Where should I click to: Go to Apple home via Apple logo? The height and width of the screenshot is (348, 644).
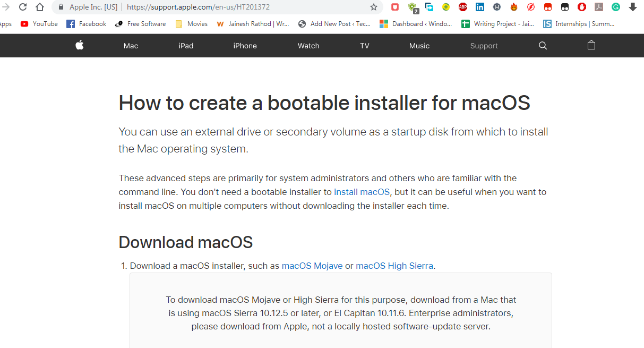80,45
